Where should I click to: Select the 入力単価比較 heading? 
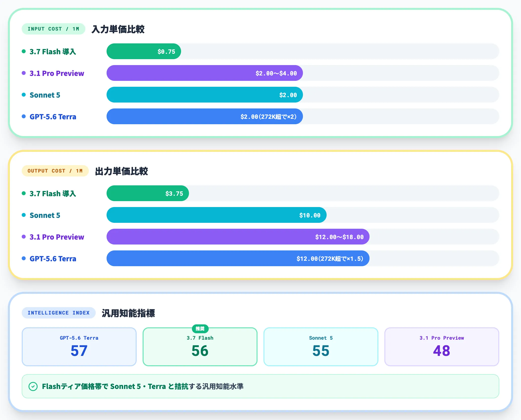coord(118,29)
